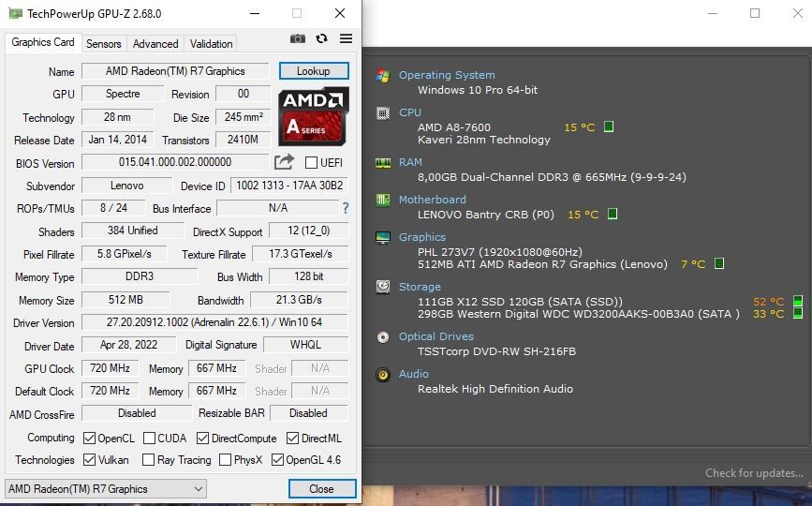Click AMD A8-7600 text in Speccy
Viewport: 812px width, 506px height.
(453, 127)
